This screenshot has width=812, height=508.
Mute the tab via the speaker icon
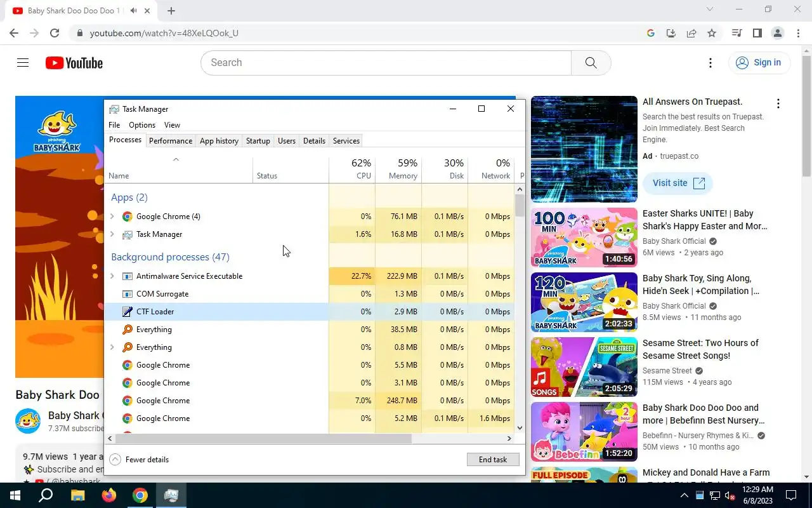pos(134,11)
